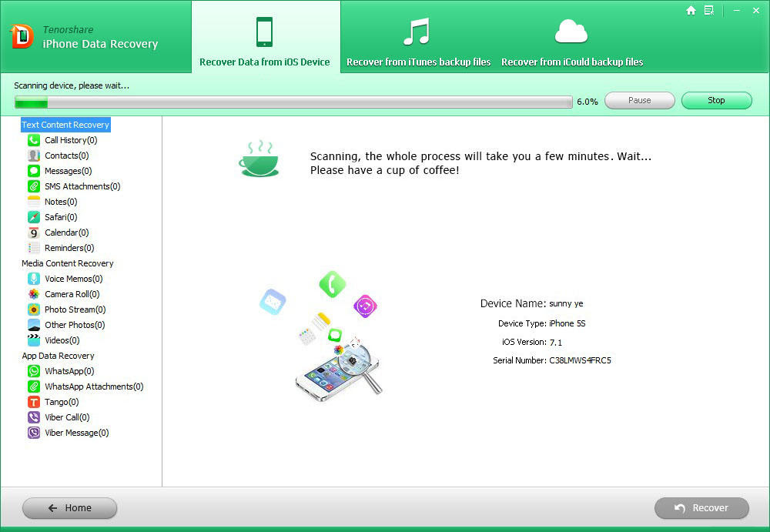The image size is (770, 532).
Task: Click the WhatsApp Attachments paperclip icon
Action: click(33, 386)
